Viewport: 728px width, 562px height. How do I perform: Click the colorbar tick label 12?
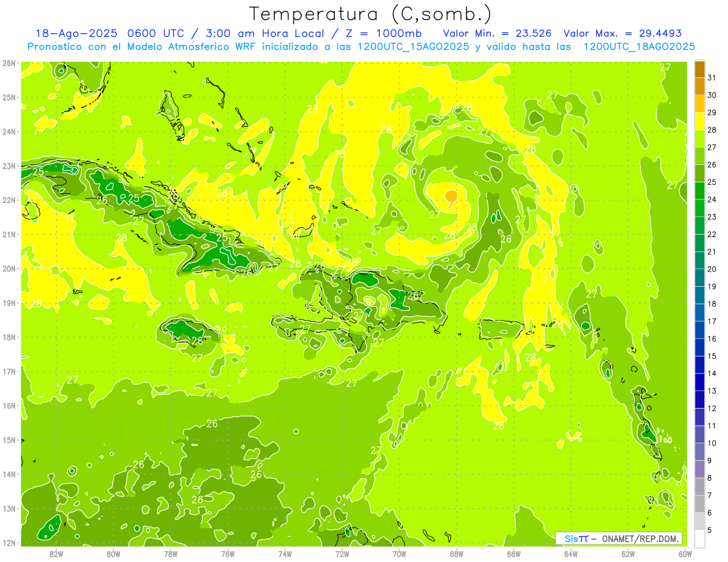click(712, 409)
